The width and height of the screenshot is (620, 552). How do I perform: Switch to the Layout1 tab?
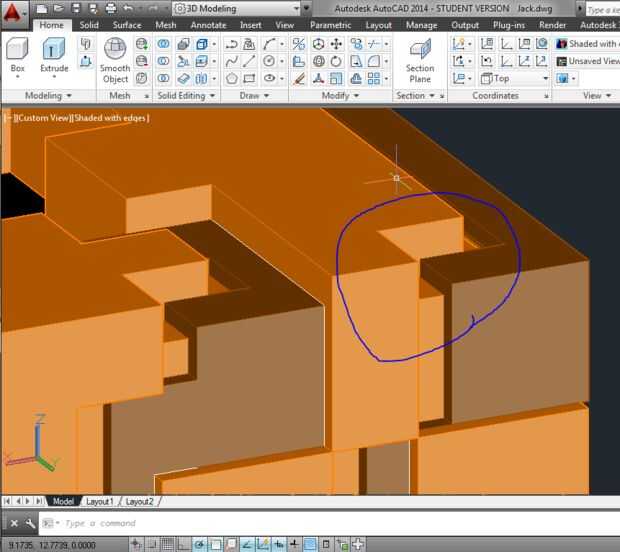100,501
